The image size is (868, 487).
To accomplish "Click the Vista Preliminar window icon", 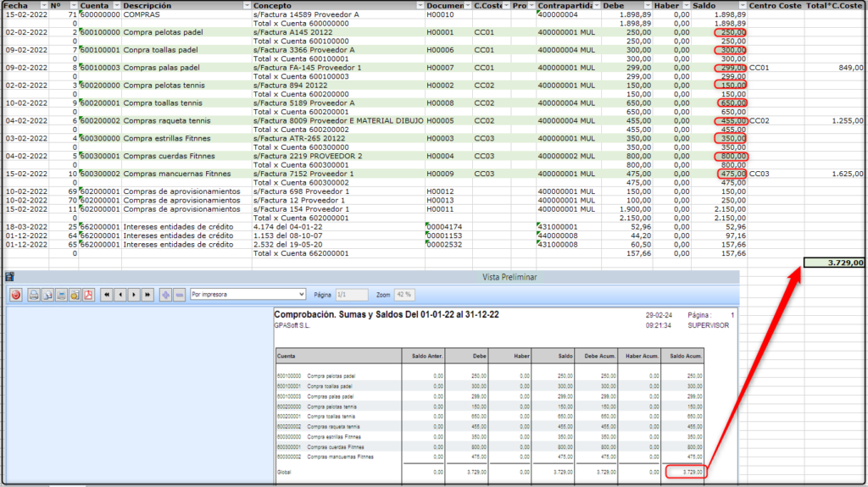I will click(9, 276).
